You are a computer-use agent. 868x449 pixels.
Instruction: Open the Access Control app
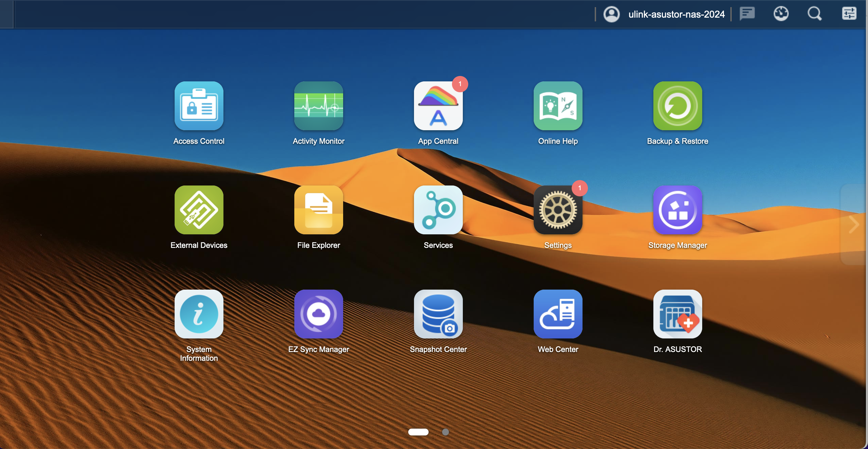click(199, 106)
